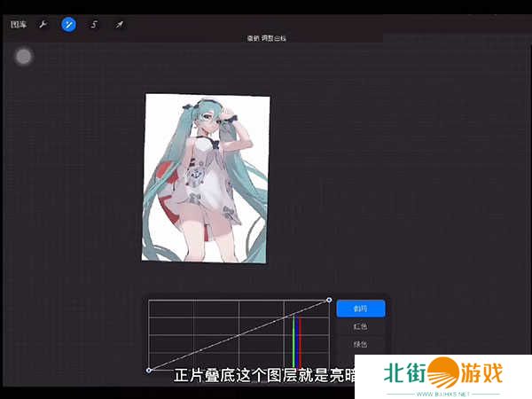Open the Actions wrench menu
The height and width of the screenshot is (399, 532).
coord(42,25)
